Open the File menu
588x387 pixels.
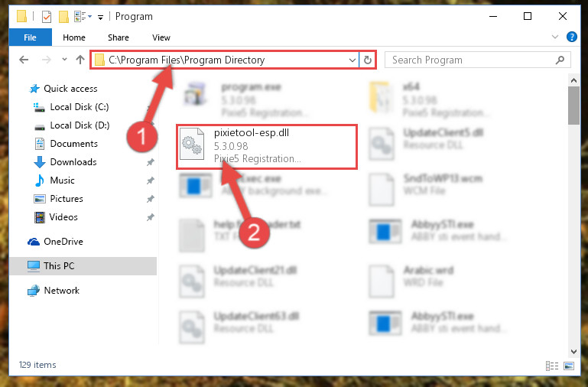click(x=30, y=37)
